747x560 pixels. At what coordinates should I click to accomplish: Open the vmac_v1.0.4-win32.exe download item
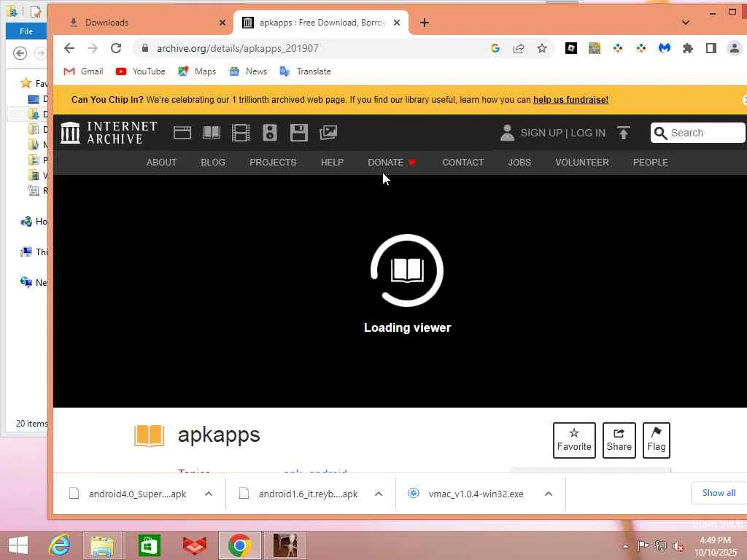point(467,494)
